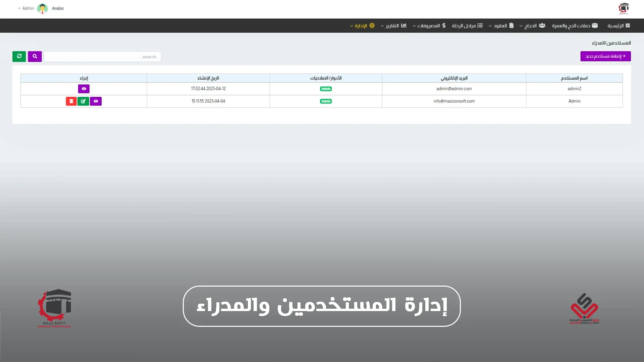Click the search input field
Viewport: 644px width, 362px height.
pyautogui.click(x=102, y=57)
